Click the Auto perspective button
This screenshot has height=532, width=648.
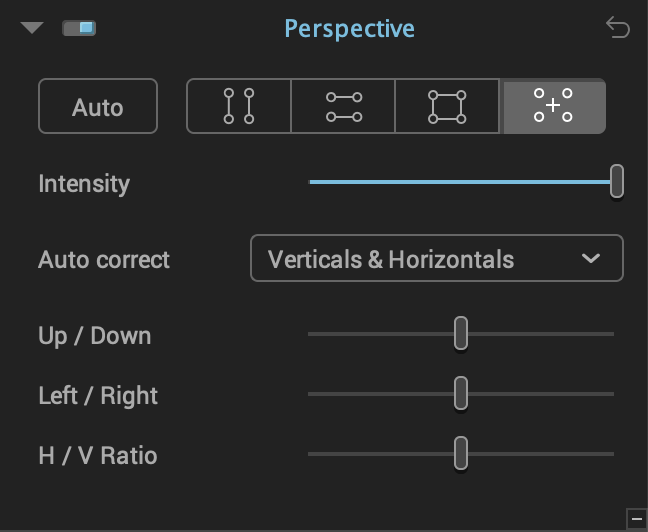coord(98,106)
